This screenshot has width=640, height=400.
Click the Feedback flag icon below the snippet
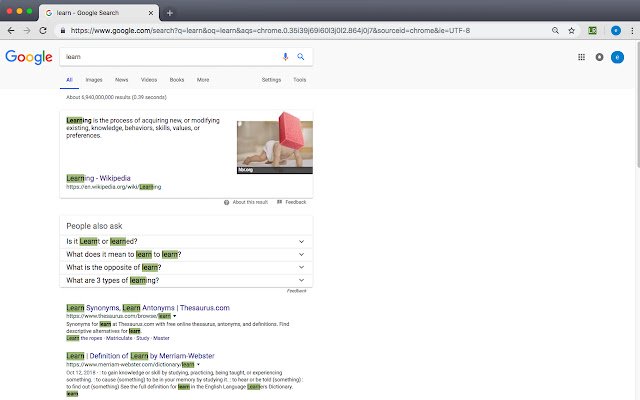coord(280,202)
